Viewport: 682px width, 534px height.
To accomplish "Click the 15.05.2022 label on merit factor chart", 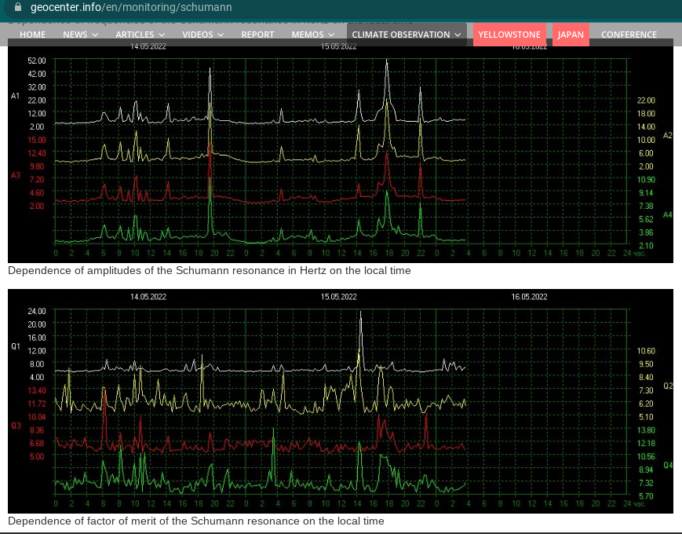I will [338, 297].
